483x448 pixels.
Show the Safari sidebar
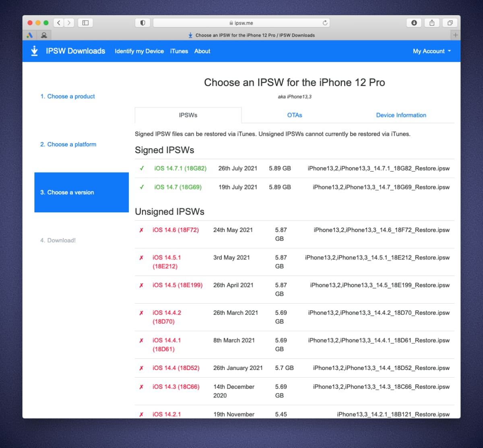point(85,23)
